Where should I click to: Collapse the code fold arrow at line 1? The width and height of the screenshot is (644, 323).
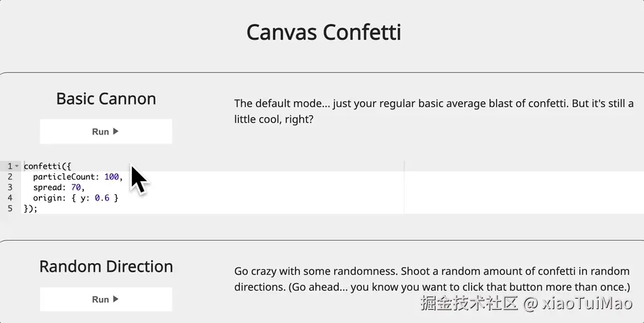pyautogui.click(x=17, y=166)
